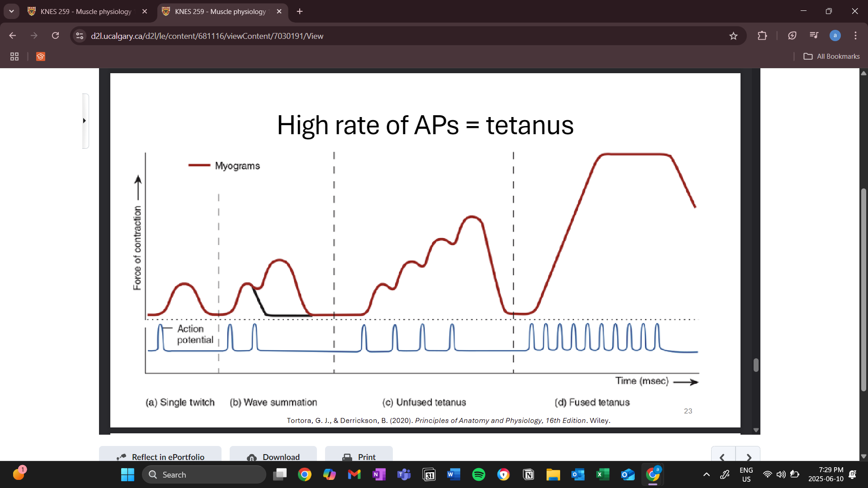Open Microsoft Copilot from the taskbar
Screen dimensions: 868x488
click(x=330, y=474)
